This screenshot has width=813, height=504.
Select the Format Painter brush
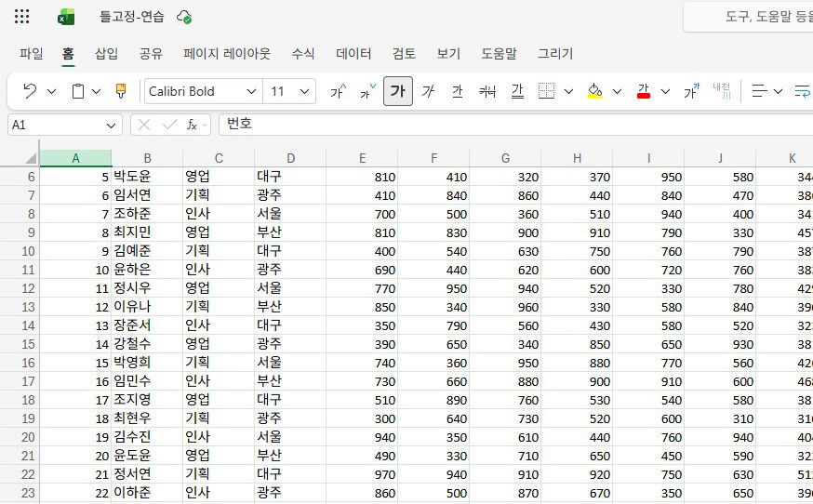(121, 91)
